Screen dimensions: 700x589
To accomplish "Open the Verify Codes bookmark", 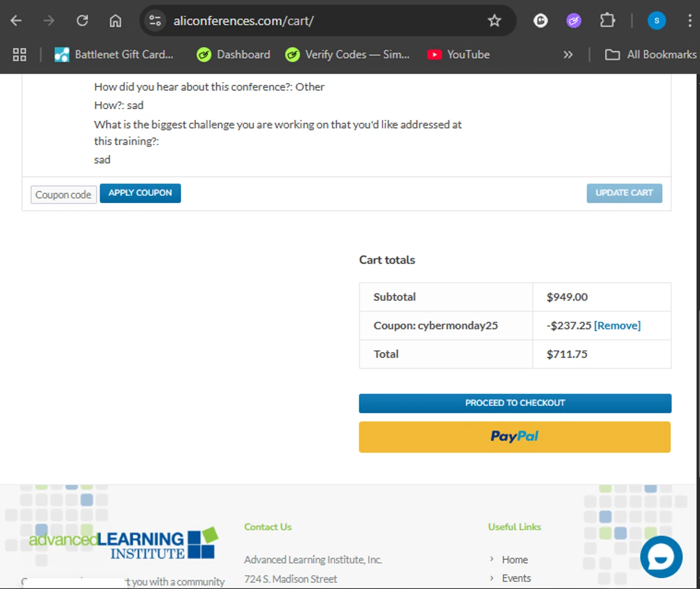I will [x=348, y=55].
